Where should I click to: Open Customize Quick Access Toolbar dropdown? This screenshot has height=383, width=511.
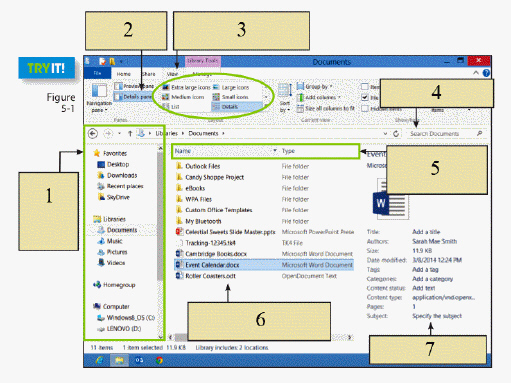click(121, 62)
